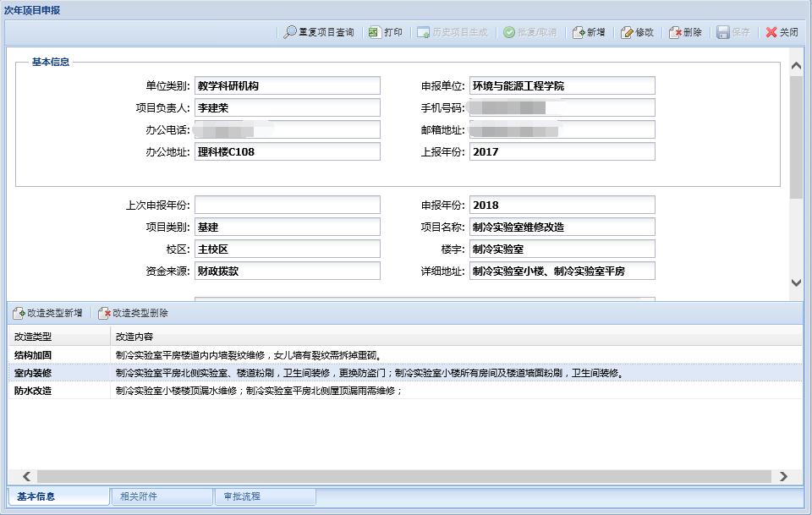
Task: Click the 修改 edit pencil icon
Action: [627, 32]
